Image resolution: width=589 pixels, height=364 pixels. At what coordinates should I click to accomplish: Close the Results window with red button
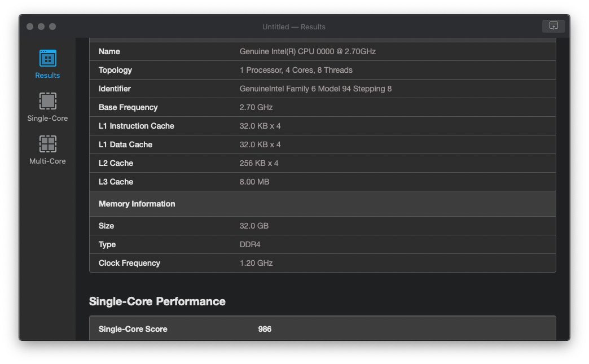[30, 27]
